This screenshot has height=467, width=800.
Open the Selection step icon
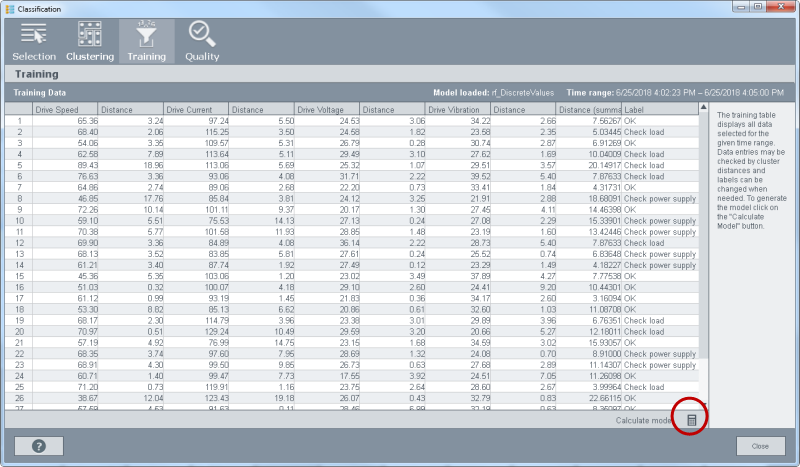[33, 40]
